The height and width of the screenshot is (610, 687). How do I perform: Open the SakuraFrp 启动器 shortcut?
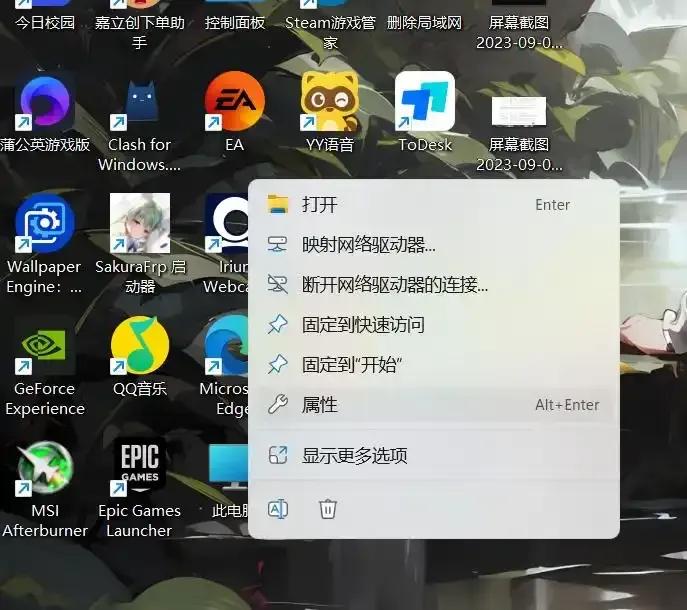(x=140, y=225)
